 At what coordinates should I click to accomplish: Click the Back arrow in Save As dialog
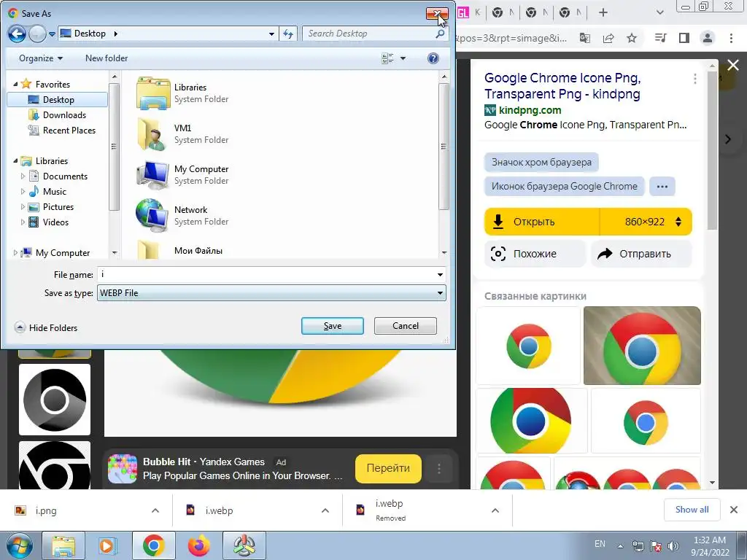click(x=18, y=34)
